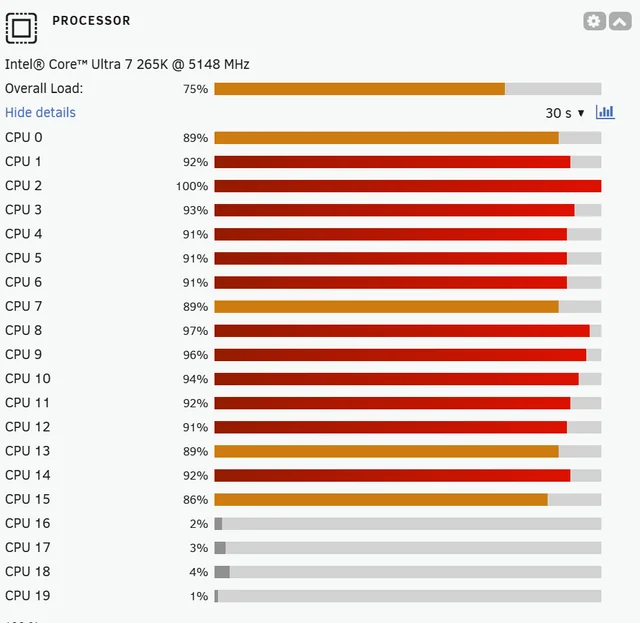Collapse the Processor panel with chevron
Image resolution: width=640 pixels, height=623 pixels.
click(x=620, y=21)
